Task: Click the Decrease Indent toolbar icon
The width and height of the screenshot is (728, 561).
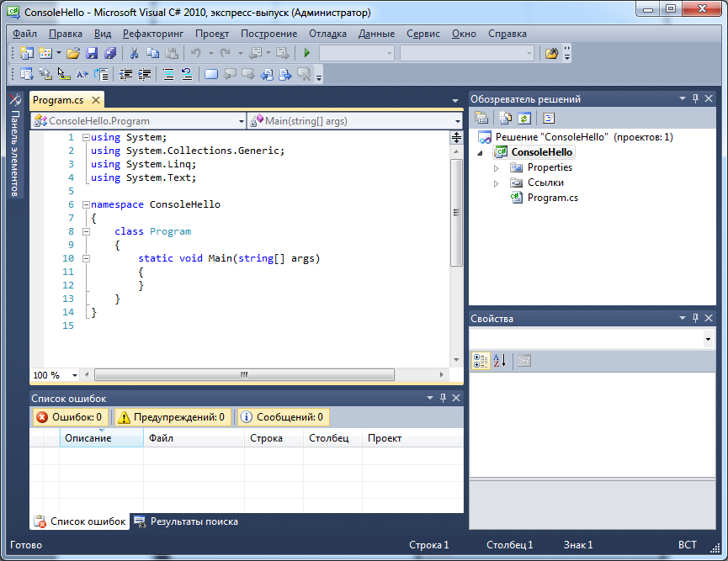Action: tap(125, 74)
